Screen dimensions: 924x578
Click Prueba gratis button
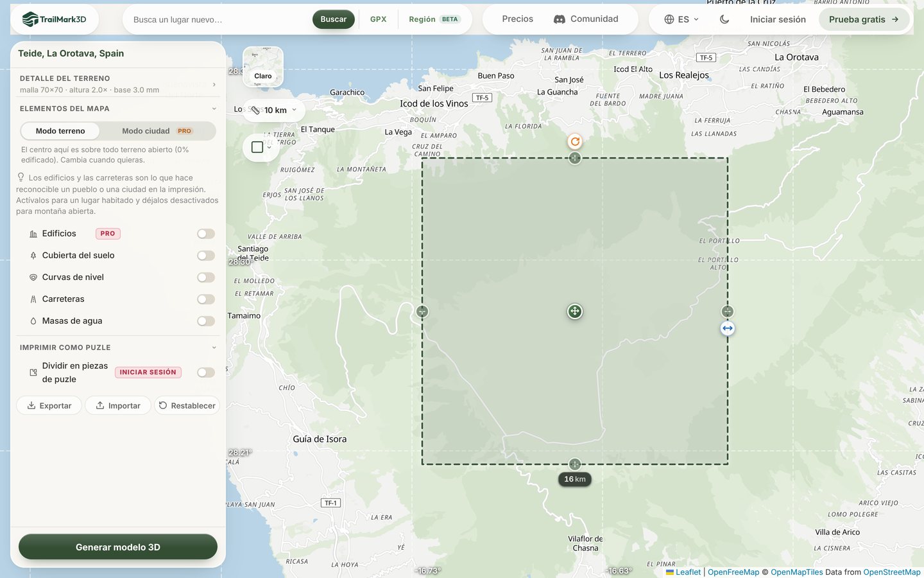(x=864, y=19)
